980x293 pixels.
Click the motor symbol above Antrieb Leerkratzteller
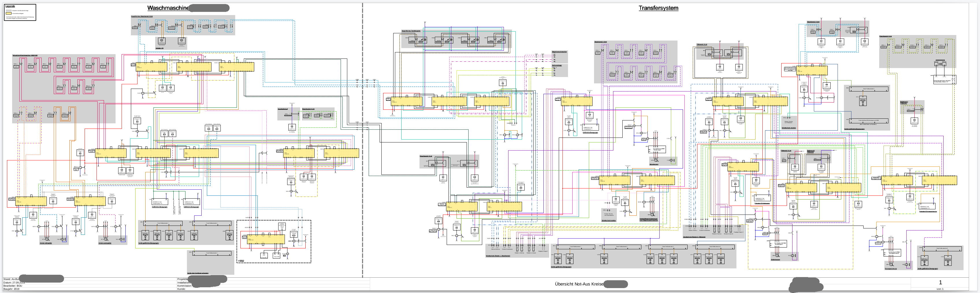[106, 239]
